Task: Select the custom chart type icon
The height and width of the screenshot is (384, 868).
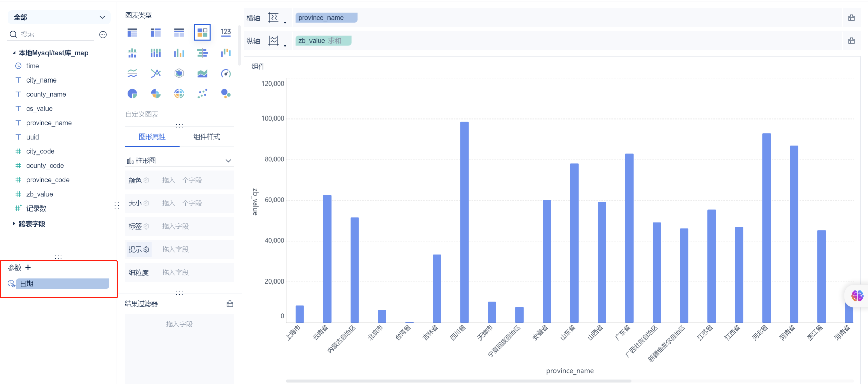Action: point(202,33)
